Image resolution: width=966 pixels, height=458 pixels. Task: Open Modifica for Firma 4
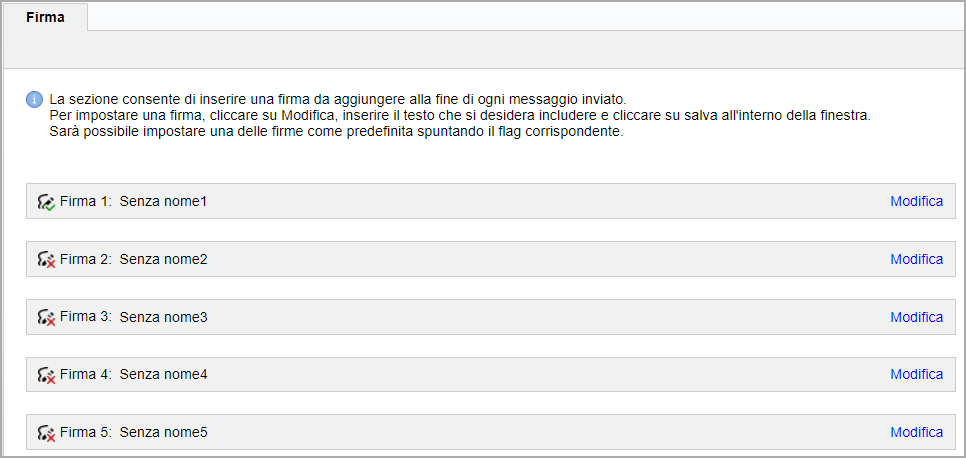coord(917,375)
